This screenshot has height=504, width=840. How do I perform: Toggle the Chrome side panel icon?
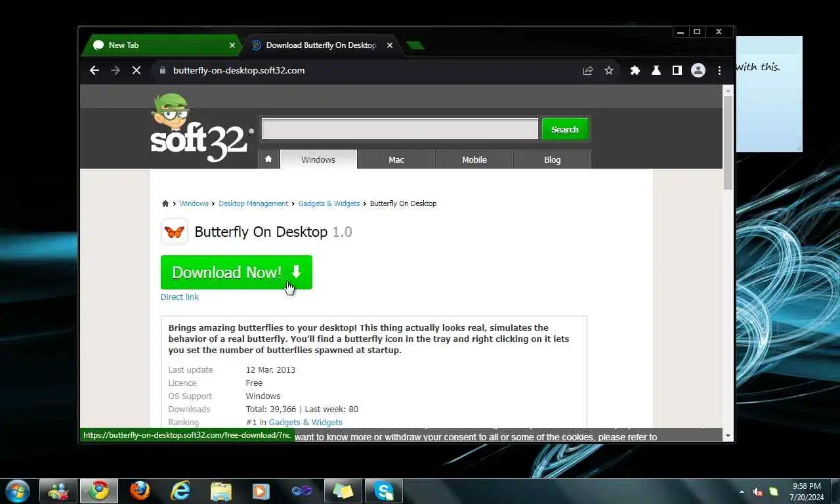(677, 70)
